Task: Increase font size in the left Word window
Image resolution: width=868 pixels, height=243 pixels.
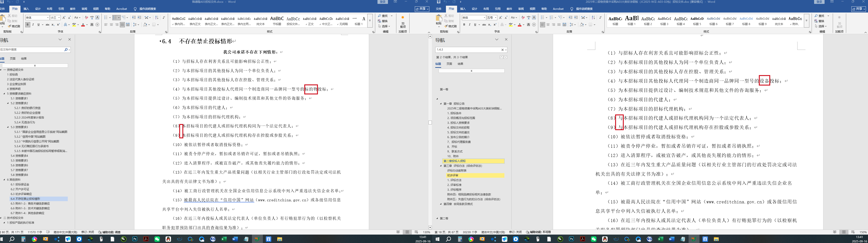Action: pos(64,18)
